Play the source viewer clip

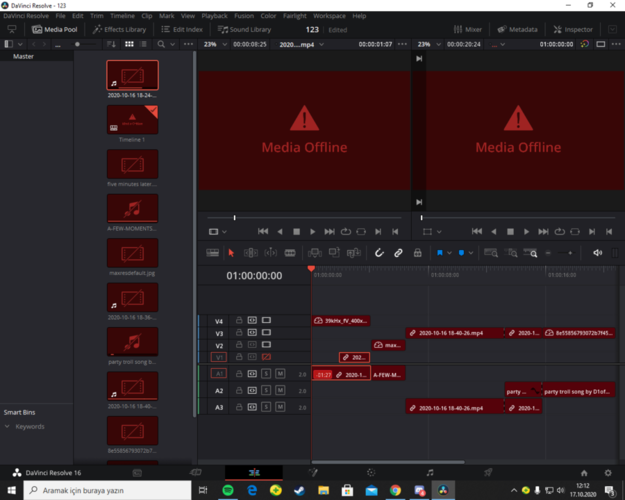(x=312, y=232)
